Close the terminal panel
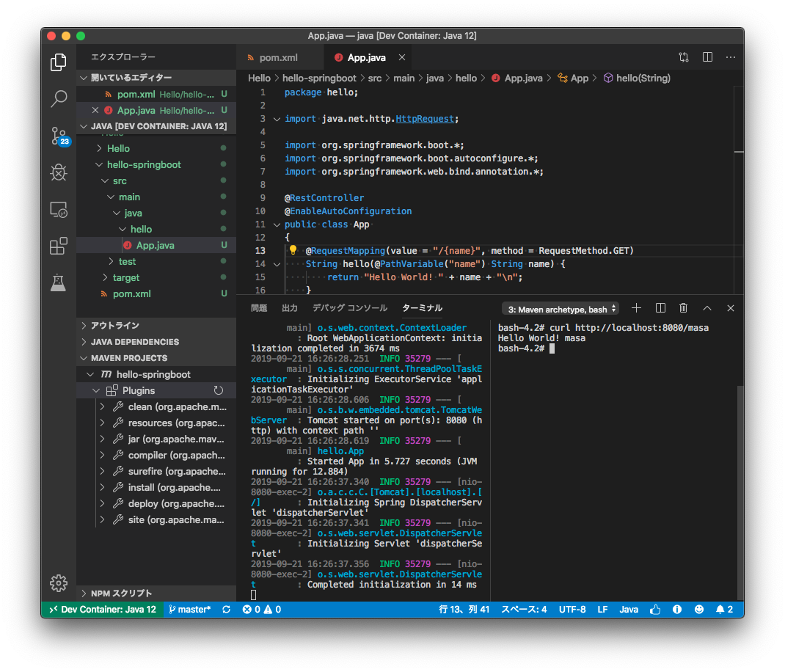This screenshot has width=785, height=672. point(731,308)
